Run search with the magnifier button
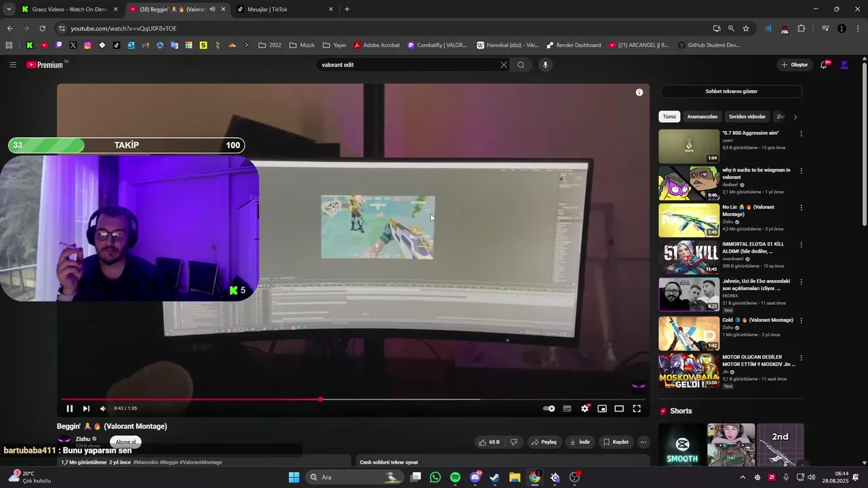This screenshot has height=488, width=868. point(521,65)
